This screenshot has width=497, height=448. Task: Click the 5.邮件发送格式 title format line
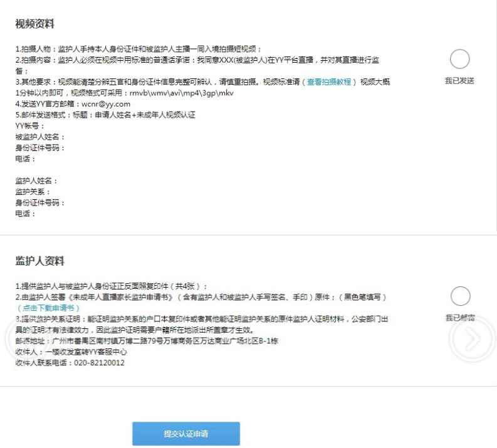click(x=105, y=115)
